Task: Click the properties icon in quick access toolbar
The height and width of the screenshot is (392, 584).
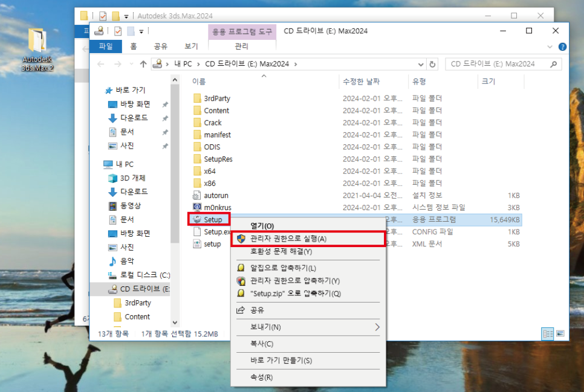Action: (x=118, y=31)
